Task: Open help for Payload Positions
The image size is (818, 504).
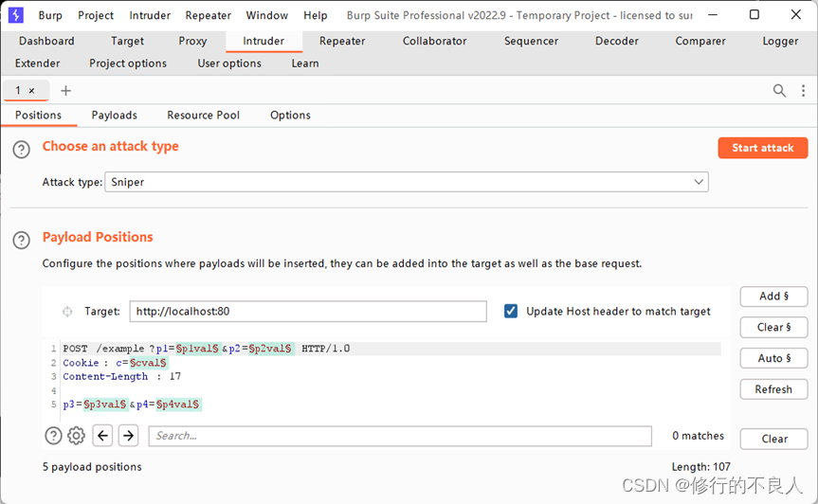Action: [x=22, y=241]
